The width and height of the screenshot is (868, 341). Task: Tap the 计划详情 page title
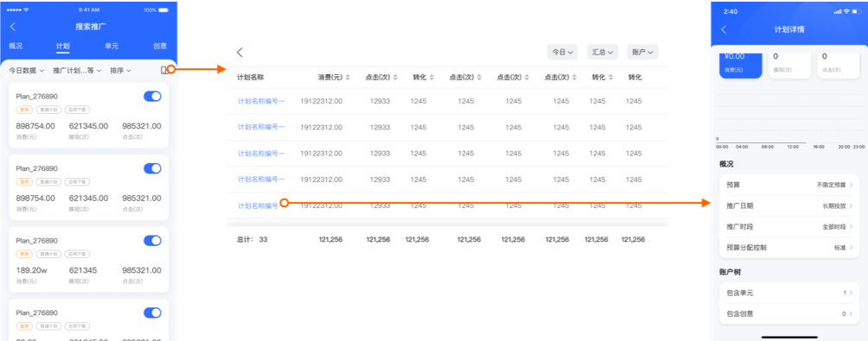(x=788, y=30)
